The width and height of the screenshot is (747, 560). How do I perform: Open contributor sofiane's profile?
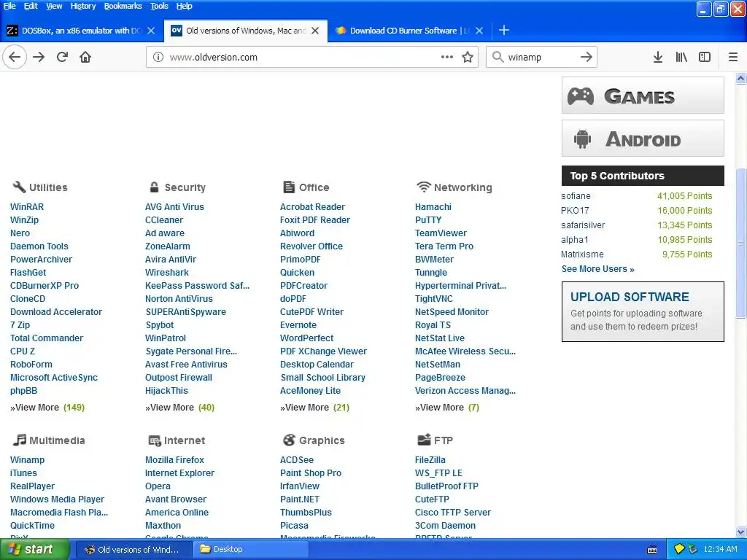tap(576, 195)
